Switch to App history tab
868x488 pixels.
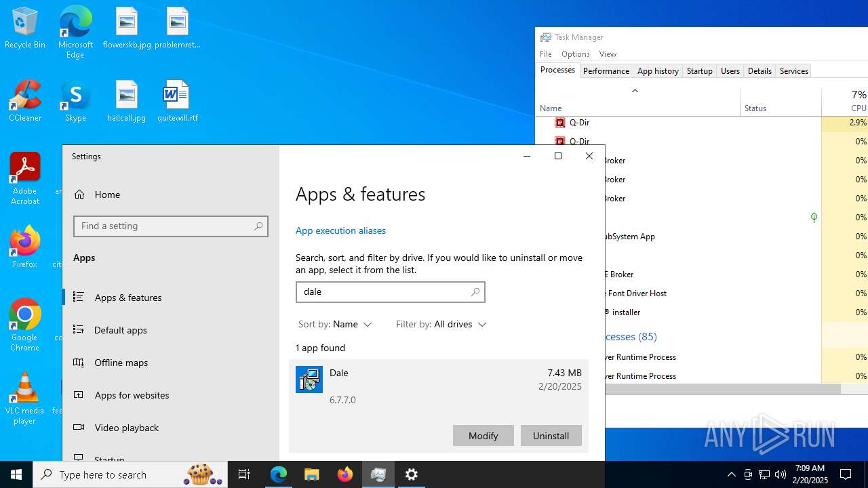pos(658,71)
